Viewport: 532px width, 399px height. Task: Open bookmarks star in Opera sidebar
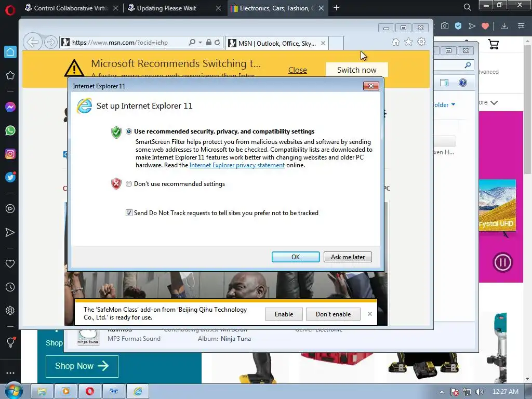[10, 75]
